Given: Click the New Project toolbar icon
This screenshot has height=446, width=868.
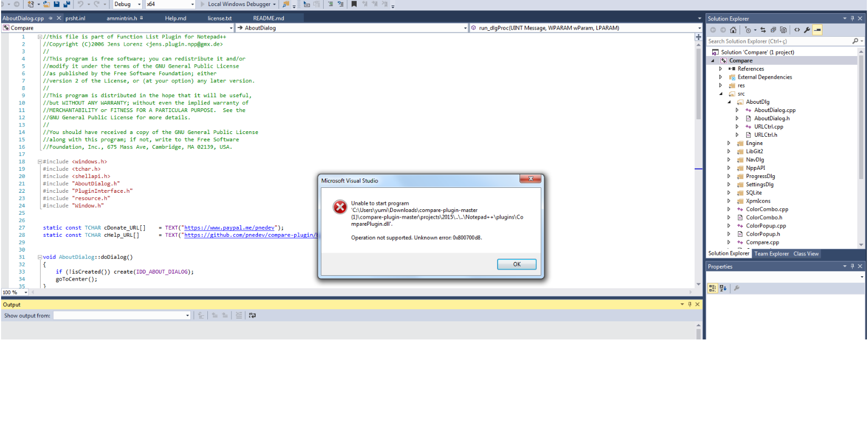Looking at the screenshot, I should (31, 4).
